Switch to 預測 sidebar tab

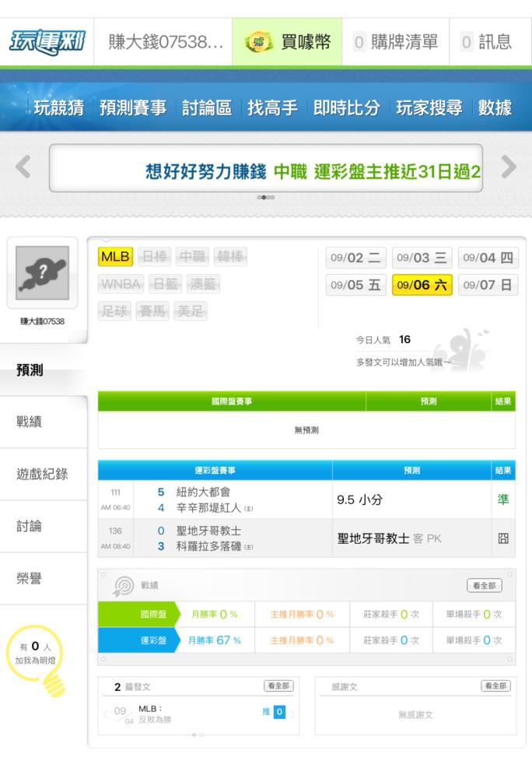pyautogui.click(x=44, y=370)
